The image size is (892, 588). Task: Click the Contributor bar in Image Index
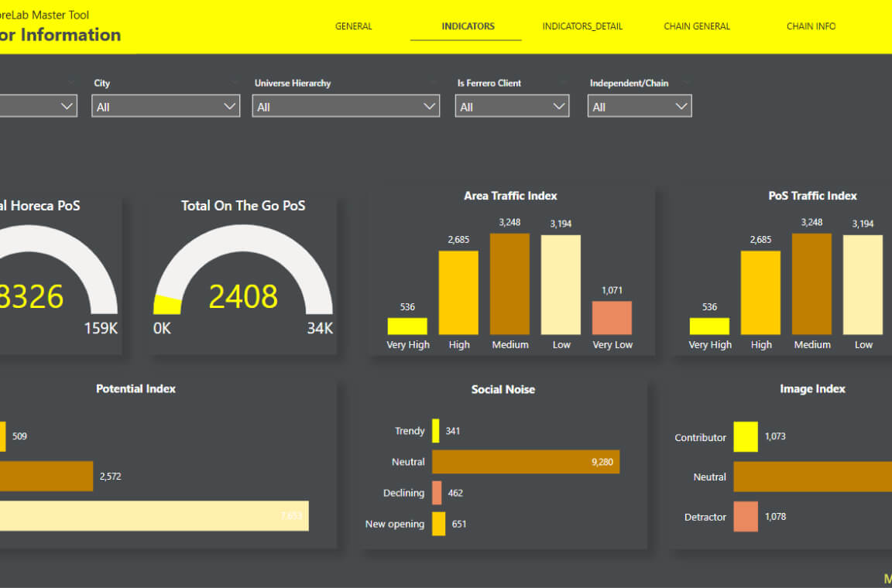(x=746, y=436)
